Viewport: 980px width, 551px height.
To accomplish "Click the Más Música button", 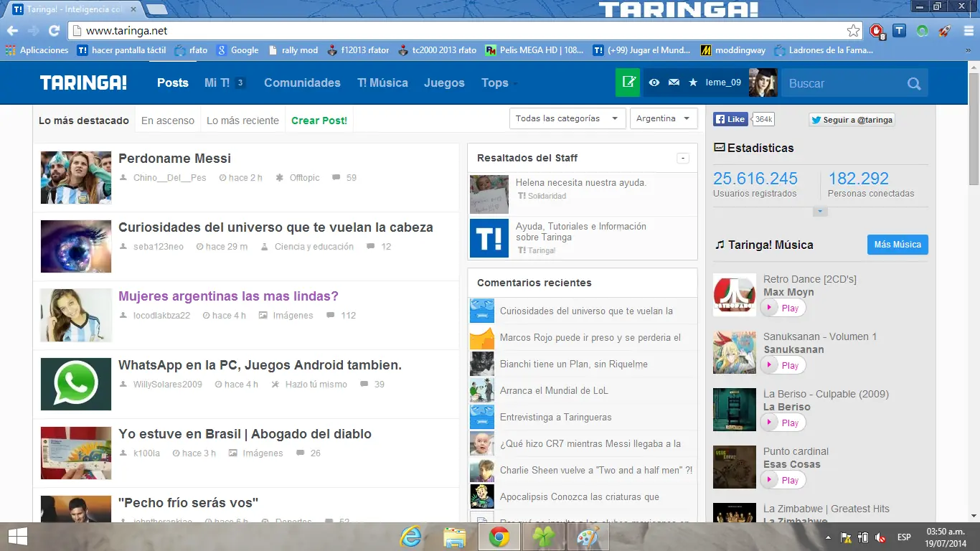I will click(x=897, y=245).
